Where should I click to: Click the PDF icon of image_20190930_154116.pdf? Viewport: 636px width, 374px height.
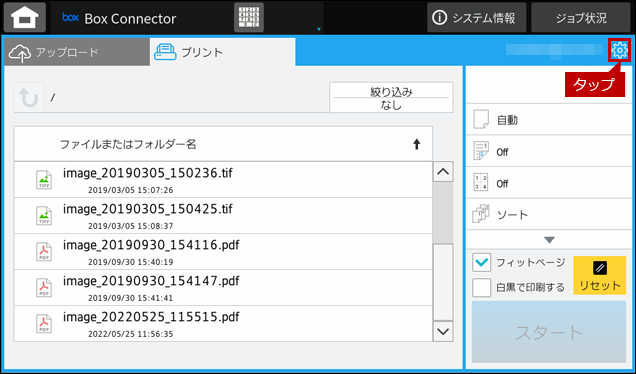[44, 251]
